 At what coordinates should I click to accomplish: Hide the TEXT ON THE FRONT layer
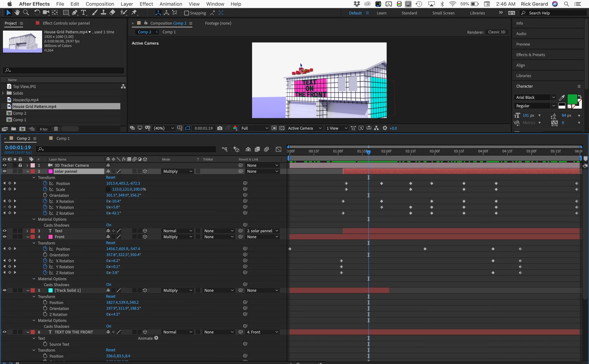click(x=5, y=332)
